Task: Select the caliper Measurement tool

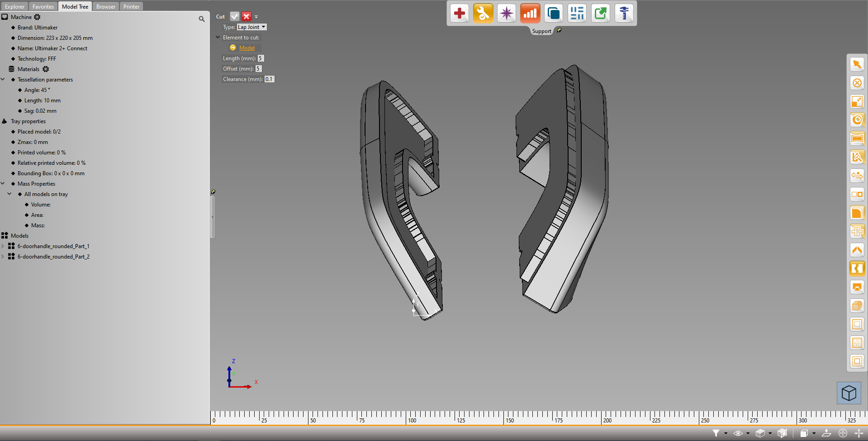Action: (624, 13)
